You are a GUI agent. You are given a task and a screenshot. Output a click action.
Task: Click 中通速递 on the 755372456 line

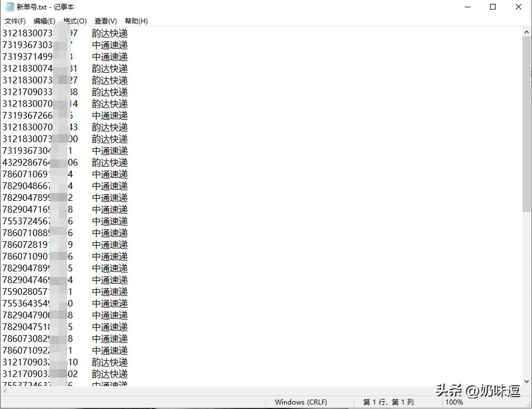tap(110, 221)
